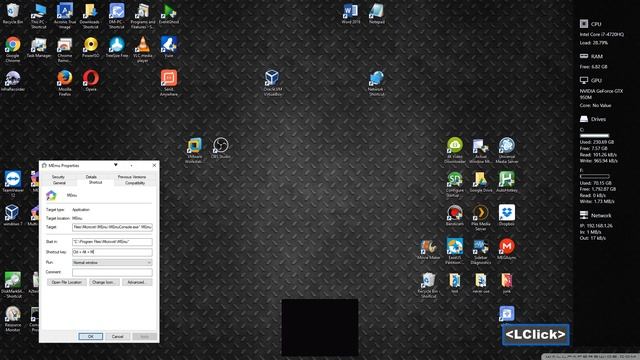640x360 pixels.
Task: Click the CPU section header in sidebar
Action: pyautogui.click(x=590, y=24)
